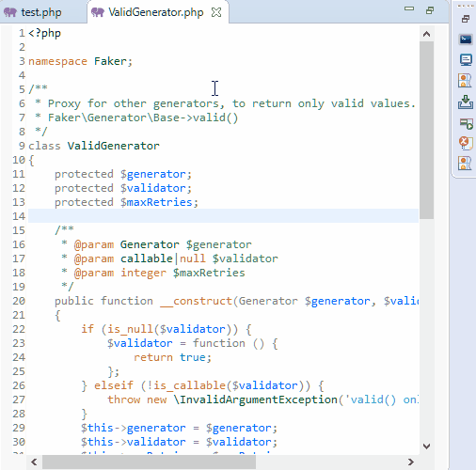Click 'is_null' function call on line 22
This screenshot has height=470, width=476.
[x=130, y=329]
